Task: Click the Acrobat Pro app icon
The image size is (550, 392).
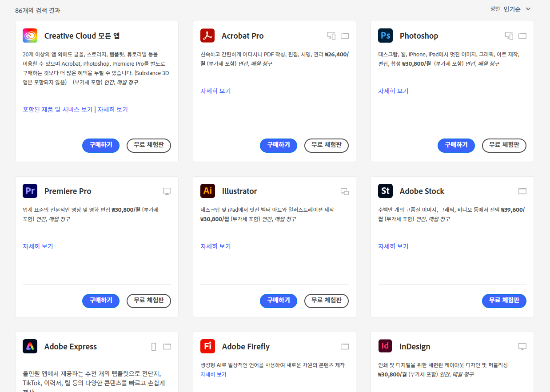Action: pos(207,36)
